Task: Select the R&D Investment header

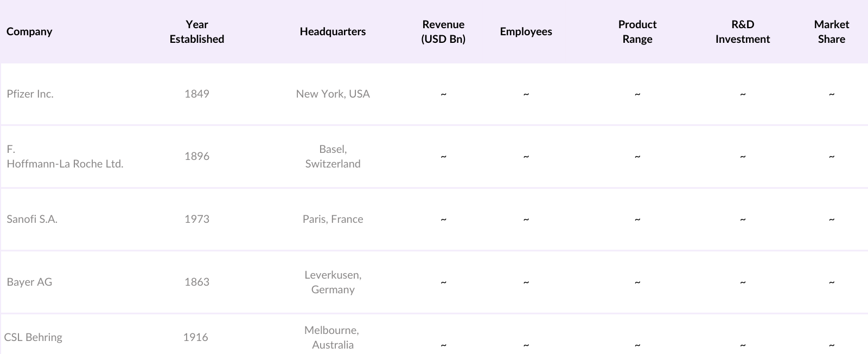Action: coord(742,31)
